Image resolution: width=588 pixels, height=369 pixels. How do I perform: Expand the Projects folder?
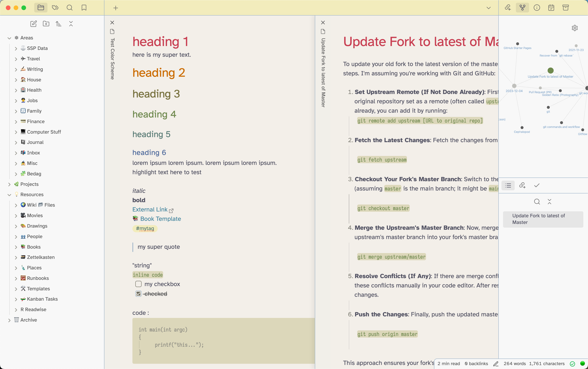click(x=9, y=184)
